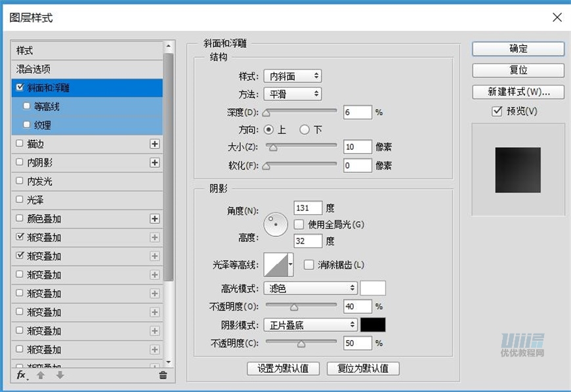The width and height of the screenshot is (571, 392).
Task: Open the fx effects menu icon
Action: 21,375
